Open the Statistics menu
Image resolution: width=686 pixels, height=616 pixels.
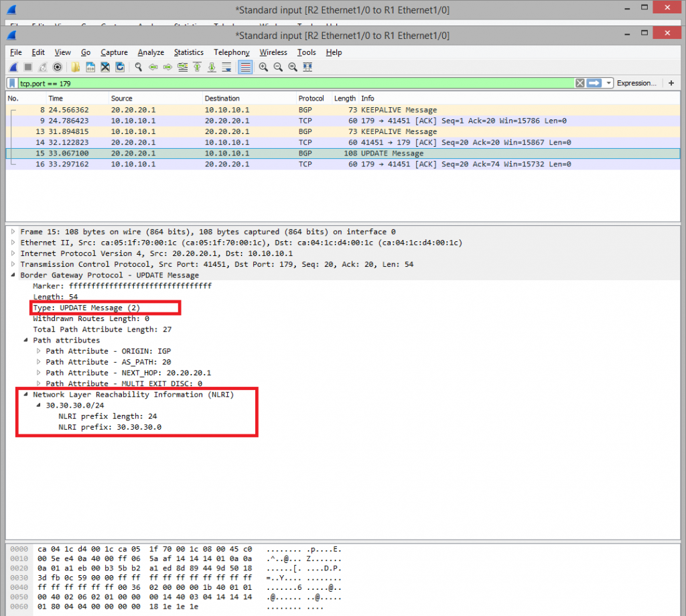188,52
